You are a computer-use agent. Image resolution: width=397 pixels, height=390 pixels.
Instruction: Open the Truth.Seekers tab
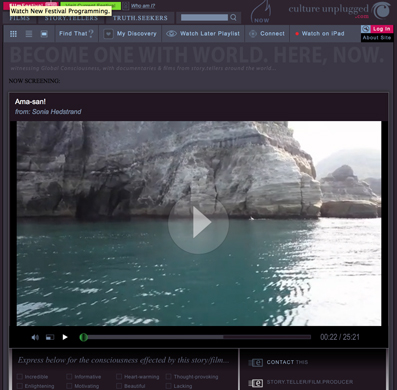pyautogui.click(x=140, y=18)
